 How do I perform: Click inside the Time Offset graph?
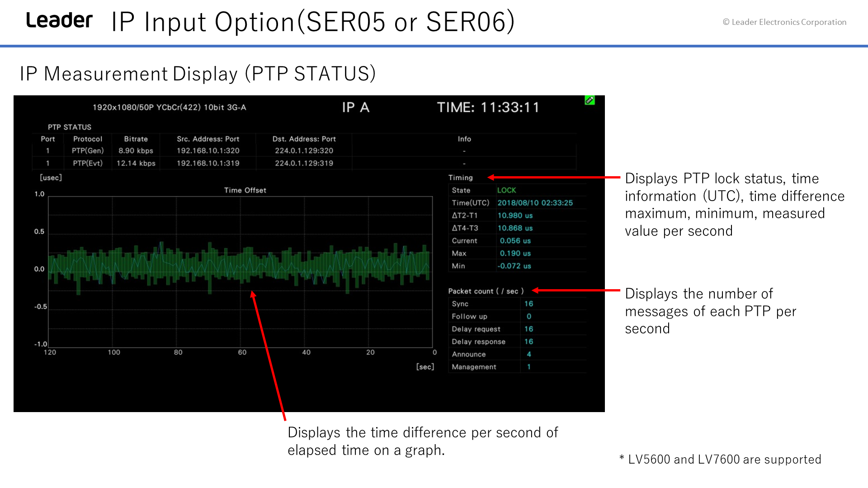241,272
